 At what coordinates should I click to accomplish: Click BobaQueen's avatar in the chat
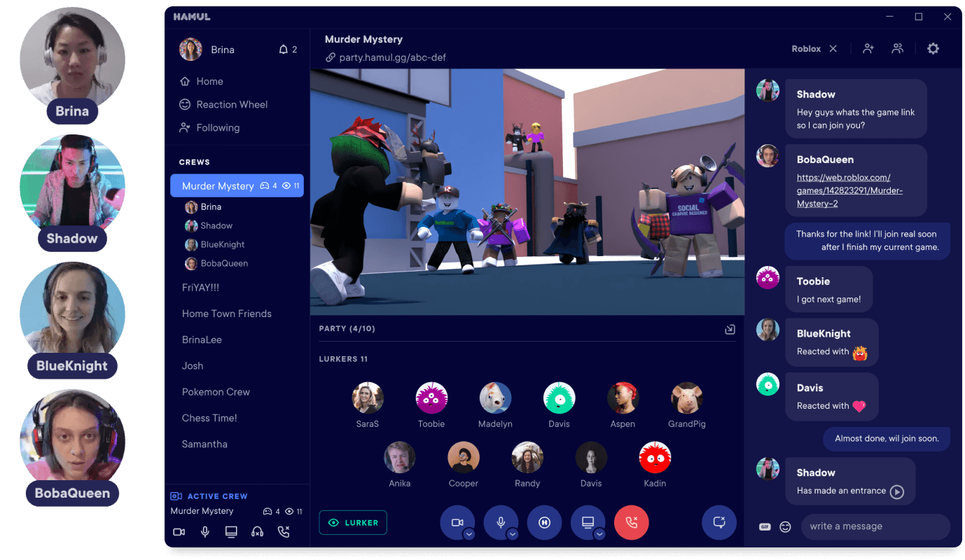coord(768,156)
